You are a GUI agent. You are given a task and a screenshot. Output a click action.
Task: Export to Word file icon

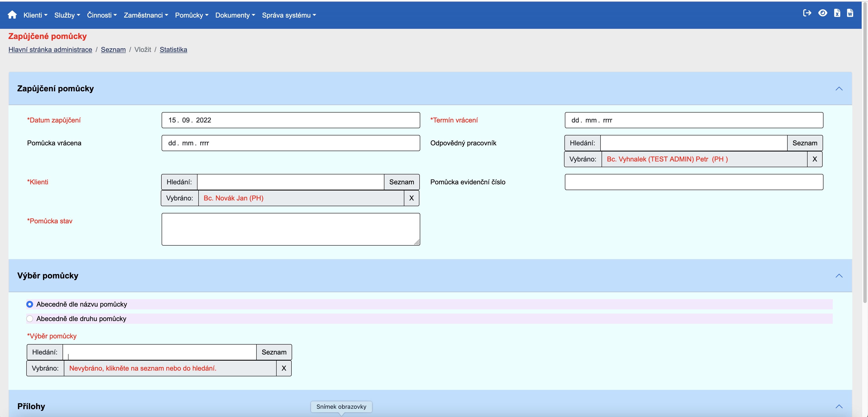pos(850,13)
